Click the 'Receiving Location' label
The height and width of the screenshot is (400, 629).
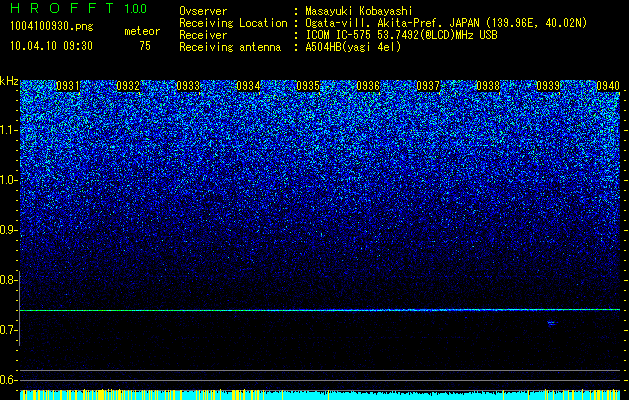(233, 23)
